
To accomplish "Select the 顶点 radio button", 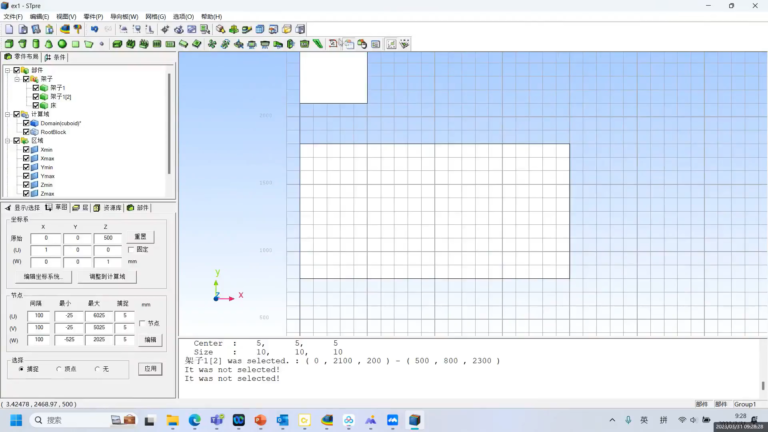I will tap(59, 369).
